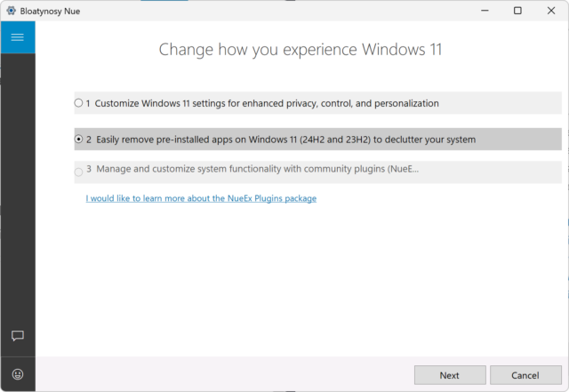Click the chat feedback icon in sidebar
This screenshot has width=569, height=392.
click(x=18, y=335)
